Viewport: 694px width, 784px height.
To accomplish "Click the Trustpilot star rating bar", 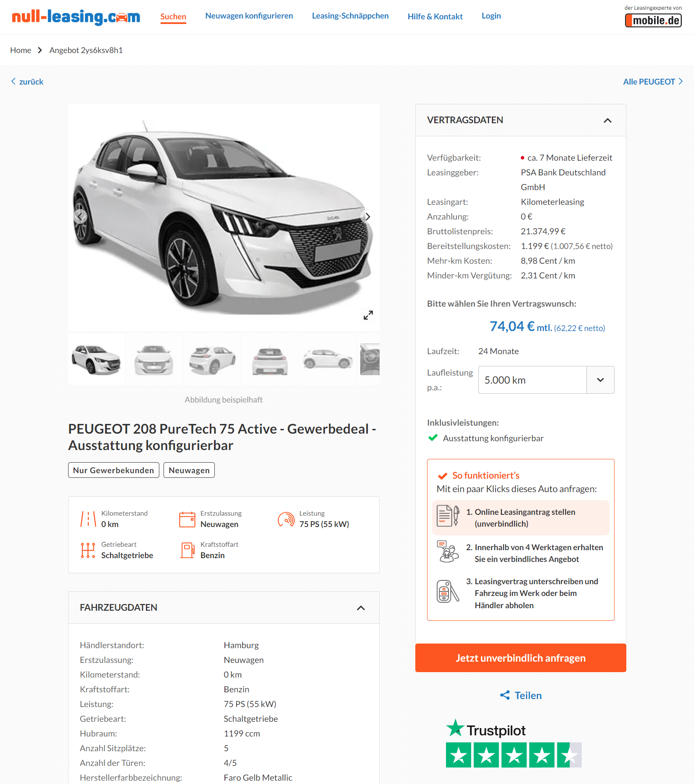I will click(x=514, y=755).
